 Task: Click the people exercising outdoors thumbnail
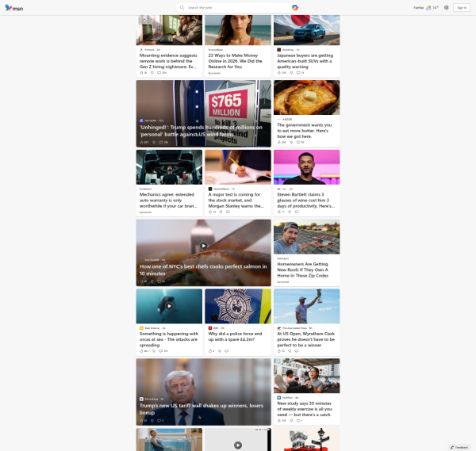point(306,376)
